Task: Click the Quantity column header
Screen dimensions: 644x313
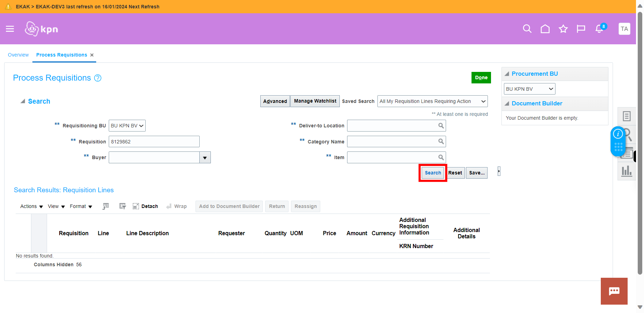Action: (x=275, y=233)
